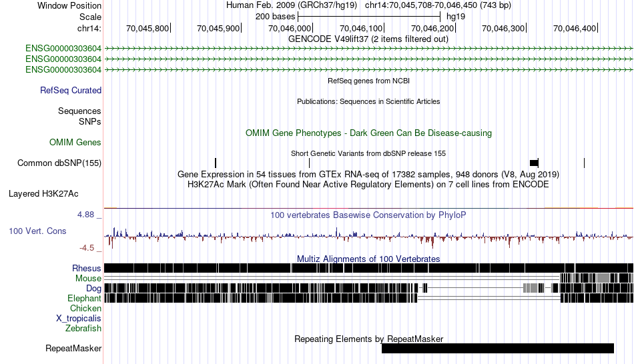Click the Mouse alignment label
Screen dimensions: 634x364
[x=88, y=279]
